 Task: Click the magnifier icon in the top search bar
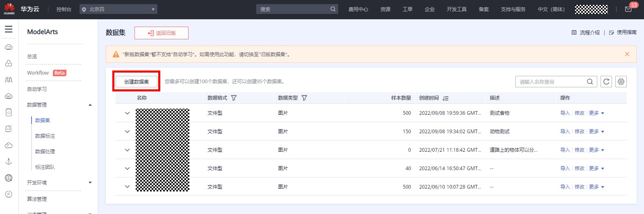coord(333,9)
